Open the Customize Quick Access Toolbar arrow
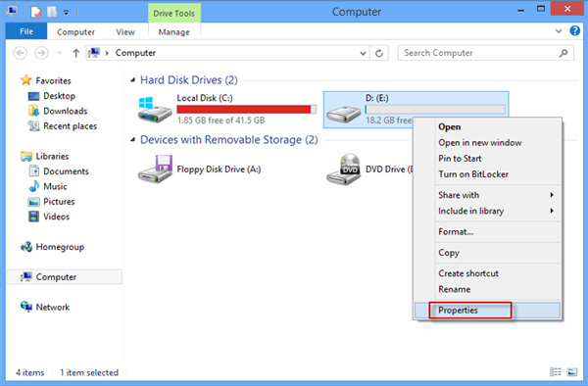This screenshot has width=588, height=386. [x=66, y=13]
